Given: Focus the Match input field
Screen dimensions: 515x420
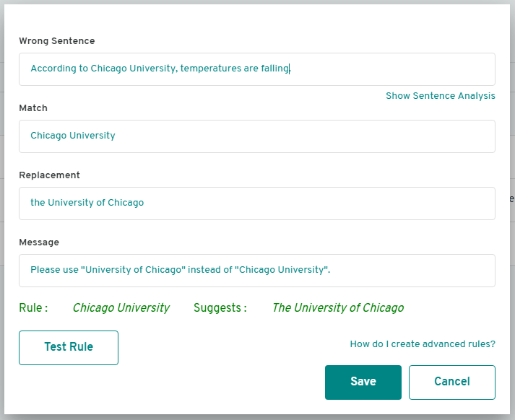Looking at the screenshot, I should tap(257, 136).
